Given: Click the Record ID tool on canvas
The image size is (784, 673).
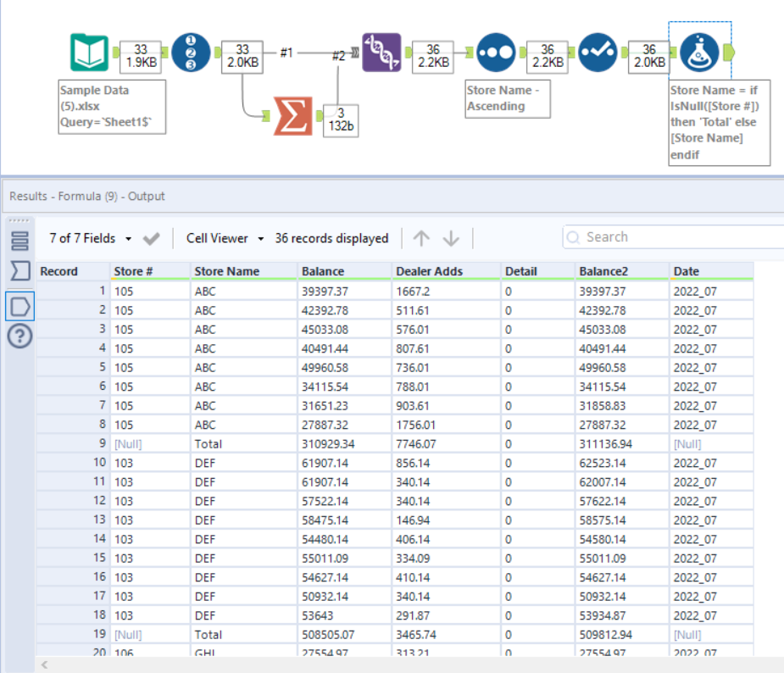Looking at the screenshot, I should 191,53.
